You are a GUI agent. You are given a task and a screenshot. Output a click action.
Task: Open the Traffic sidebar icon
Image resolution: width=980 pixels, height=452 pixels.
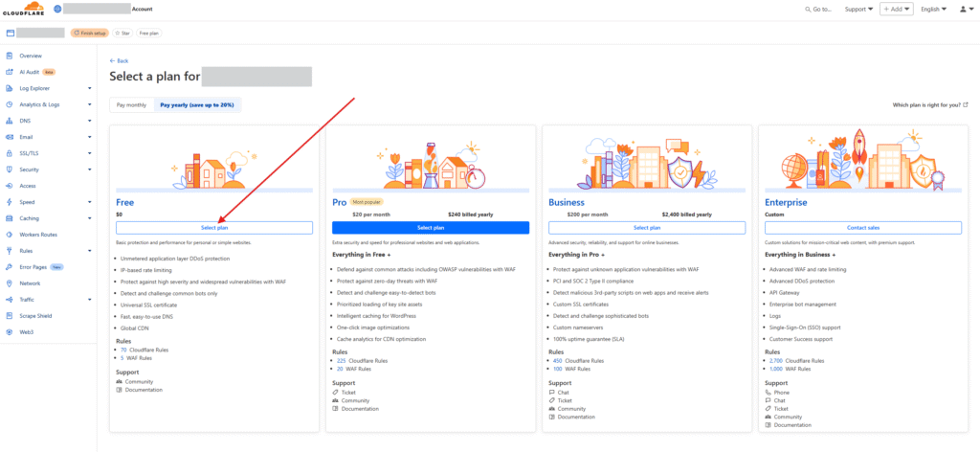click(10, 300)
